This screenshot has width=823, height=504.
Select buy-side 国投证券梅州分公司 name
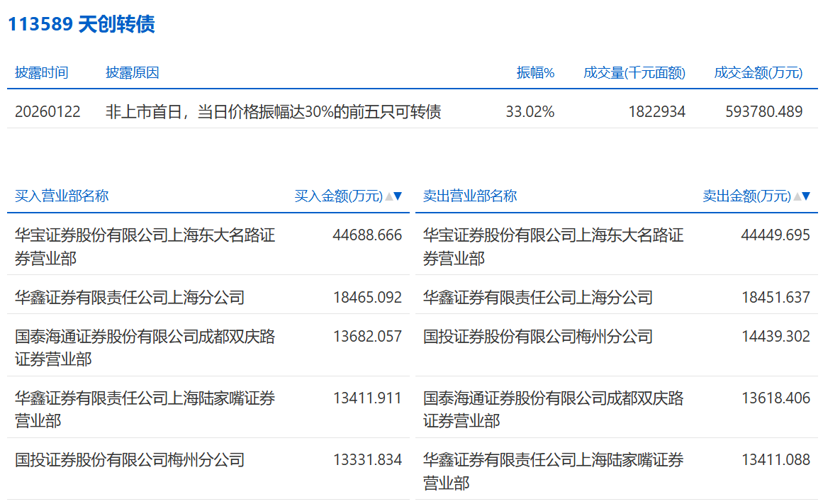(x=130, y=460)
